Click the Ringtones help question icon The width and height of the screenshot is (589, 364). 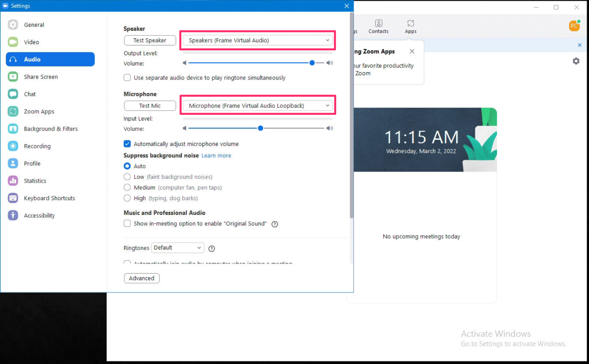click(x=211, y=248)
